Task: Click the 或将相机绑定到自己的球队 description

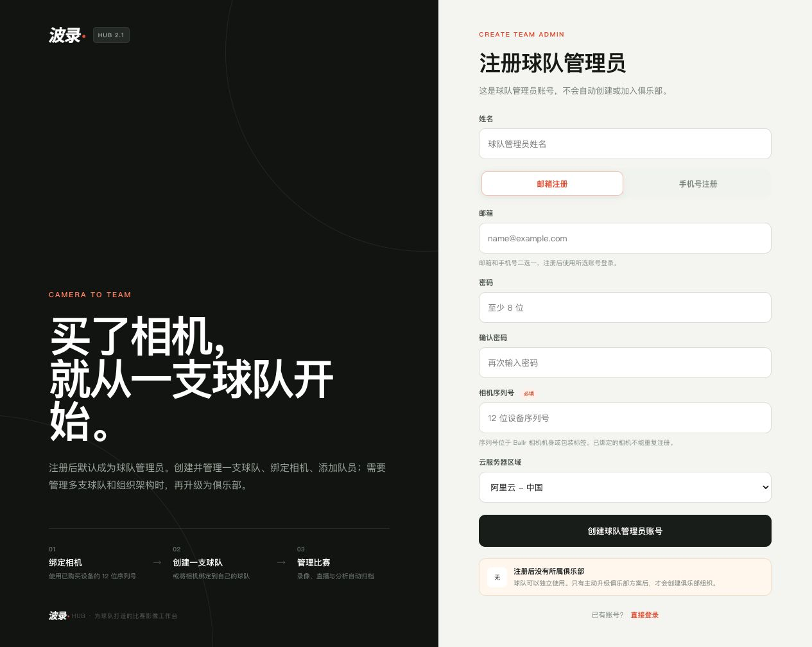Action: click(211, 576)
